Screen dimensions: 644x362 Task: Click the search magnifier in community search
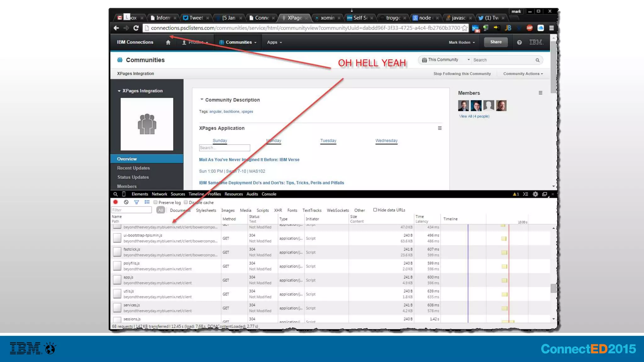pos(537,60)
